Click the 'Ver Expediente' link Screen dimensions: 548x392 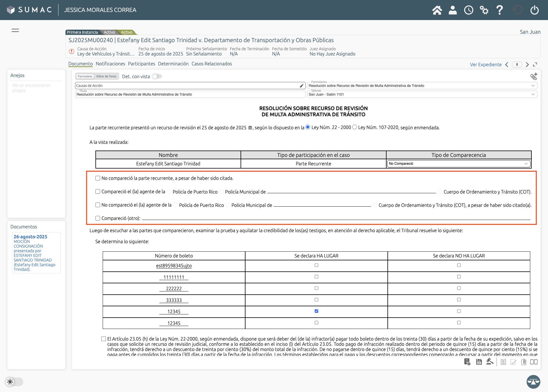pyautogui.click(x=485, y=65)
